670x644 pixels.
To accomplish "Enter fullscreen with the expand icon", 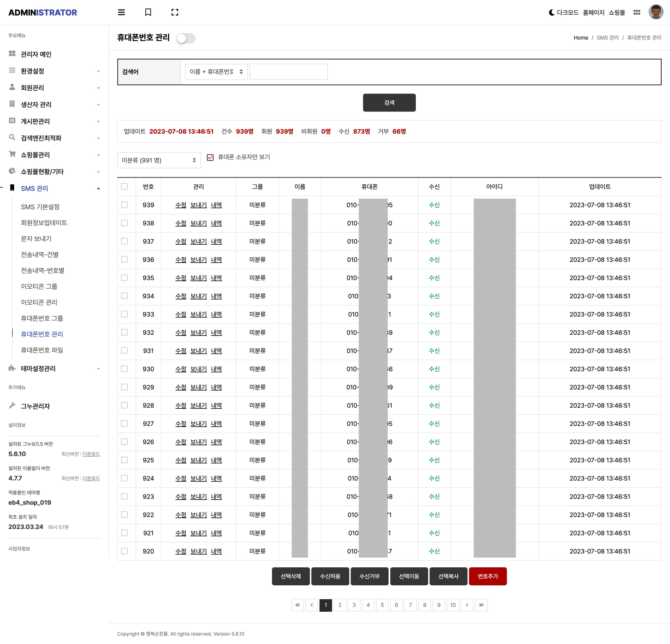I will [175, 13].
